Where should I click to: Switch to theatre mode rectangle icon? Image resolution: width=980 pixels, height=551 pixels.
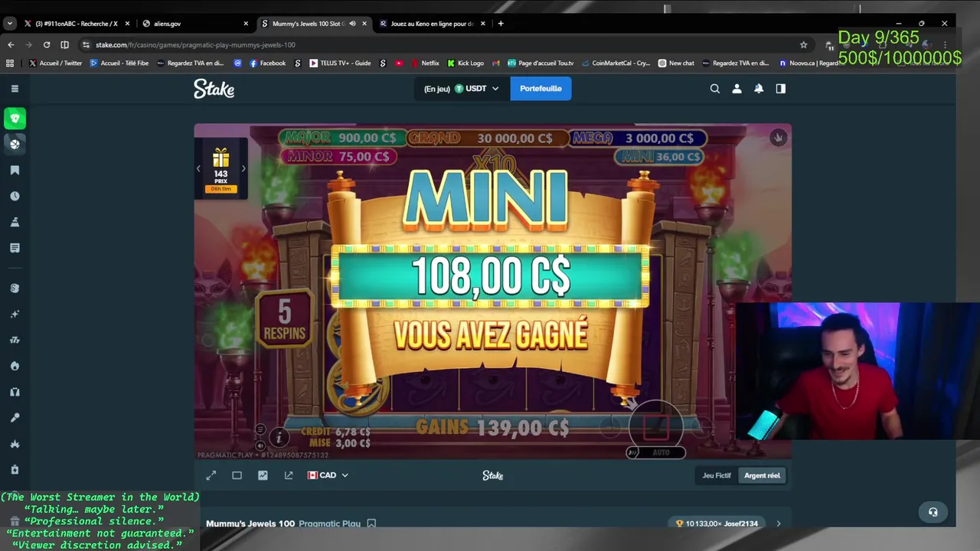(x=237, y=475)
